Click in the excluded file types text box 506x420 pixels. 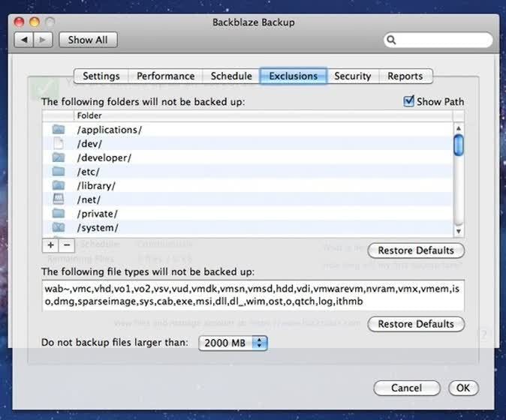pos(253,295)
